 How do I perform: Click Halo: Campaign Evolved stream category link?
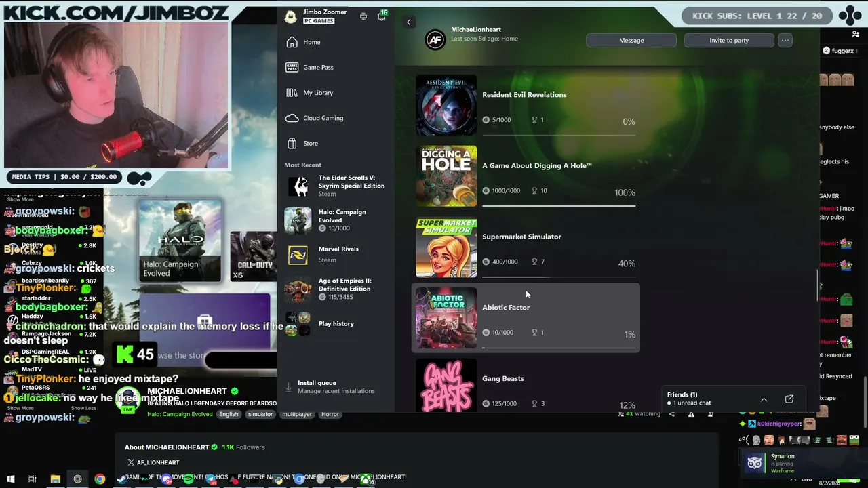(180, 414)
